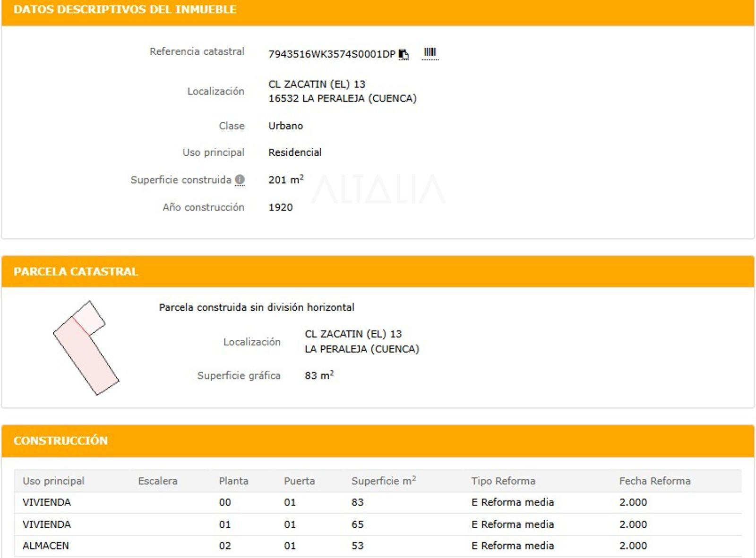Open the barcode icon beside the reference
Image resolution: width=756 pixels, height=558 pixels.
pos(430,52)
